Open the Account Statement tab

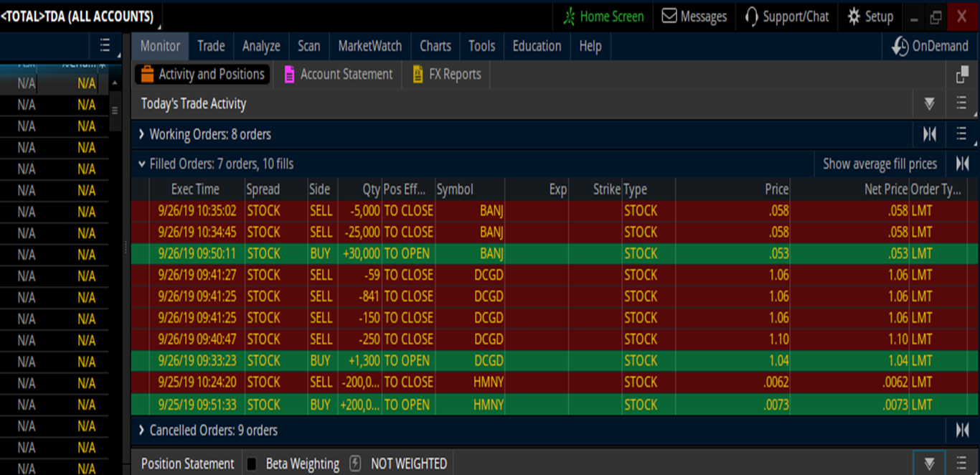(x=338, y=74)
